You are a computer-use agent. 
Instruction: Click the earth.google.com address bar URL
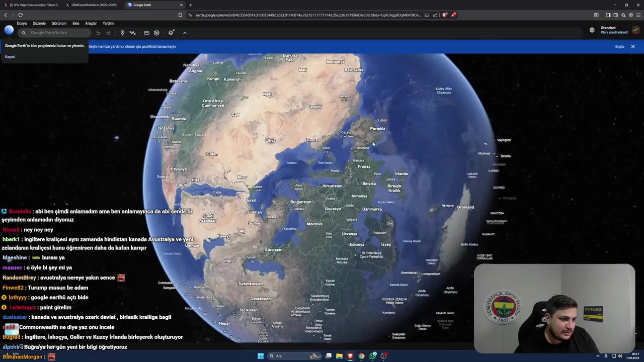(307, 15)
